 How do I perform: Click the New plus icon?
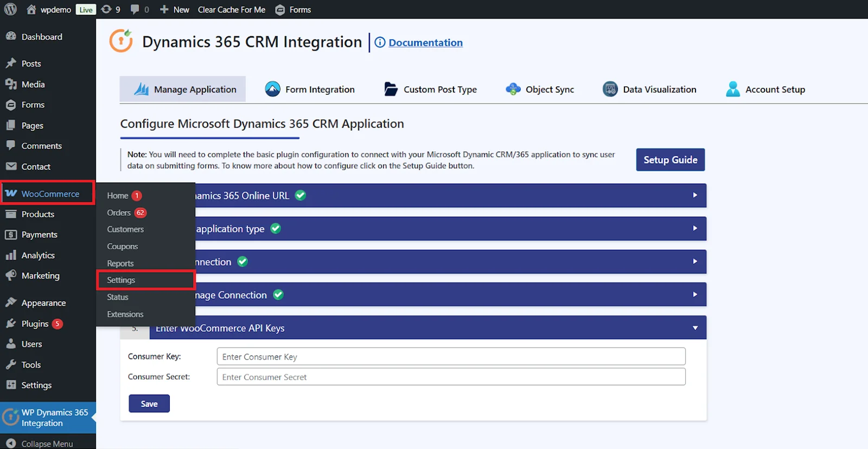pos(164,9)
